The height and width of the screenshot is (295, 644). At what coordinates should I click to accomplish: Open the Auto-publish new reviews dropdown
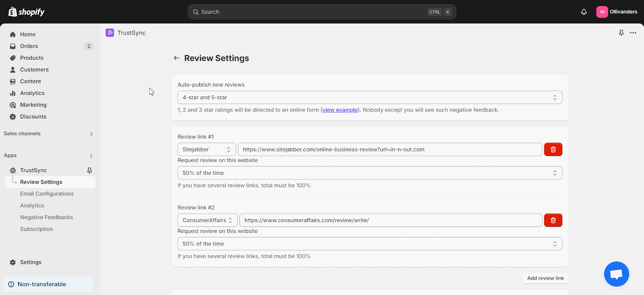[x=370, y=98]
